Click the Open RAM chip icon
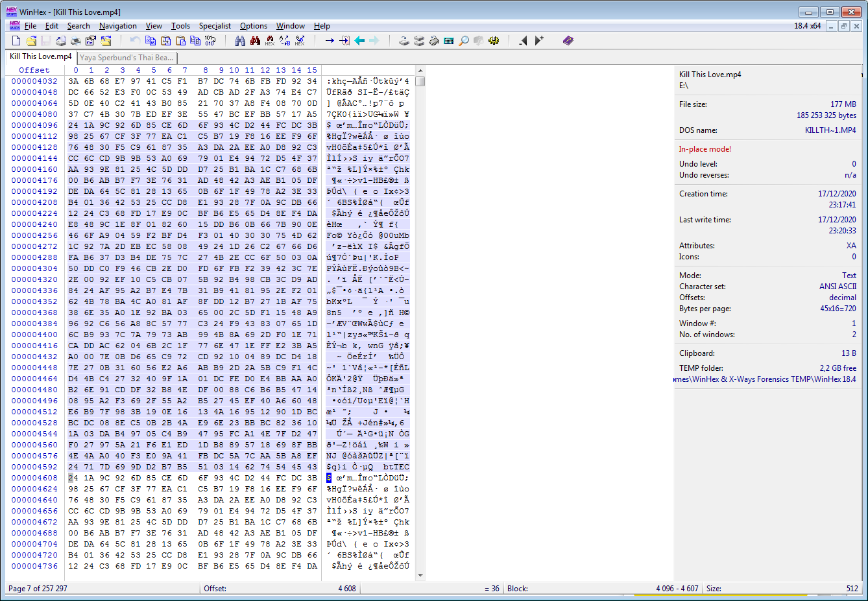The image size is (868, 601). click(x=434, y=41)
